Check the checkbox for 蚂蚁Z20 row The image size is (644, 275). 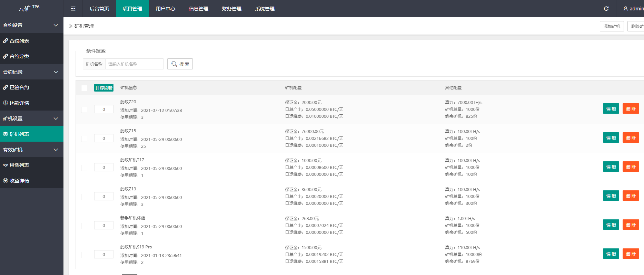pyautogui.click(x=84, y=110)
